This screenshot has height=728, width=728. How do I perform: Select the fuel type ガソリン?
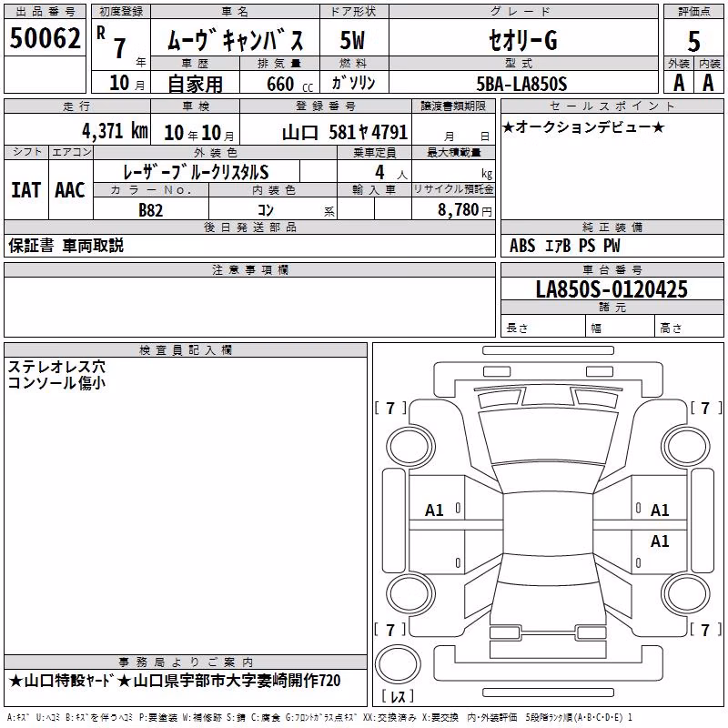pyautogui.click(x=353, y=83)
